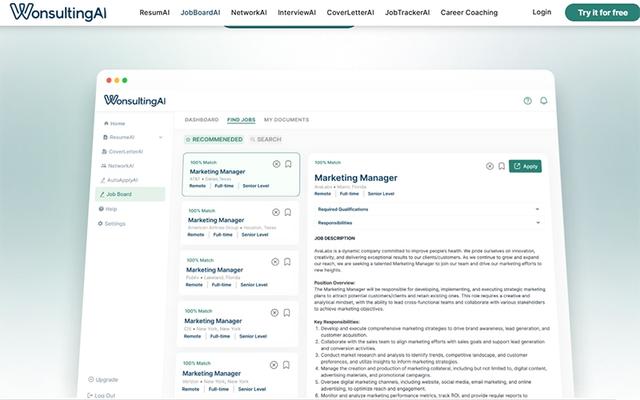The height and width of the screenshot is (400, 640).
Task: Click the green Apply button
Action: coord(525,166)
